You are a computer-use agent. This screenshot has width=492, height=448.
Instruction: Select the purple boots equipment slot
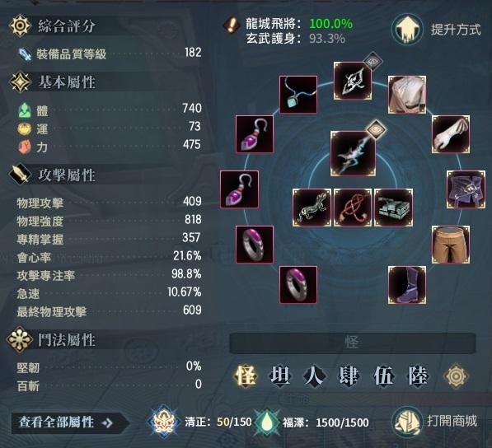click(407, 285)
